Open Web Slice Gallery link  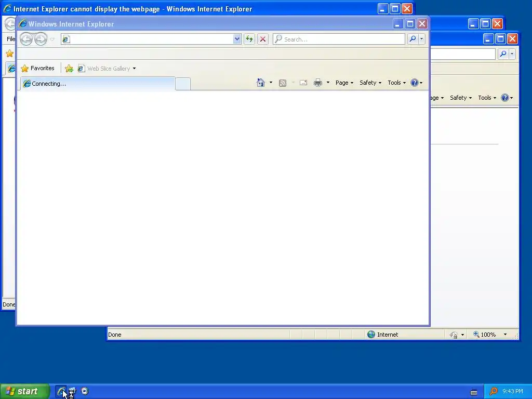coord(104,68)
